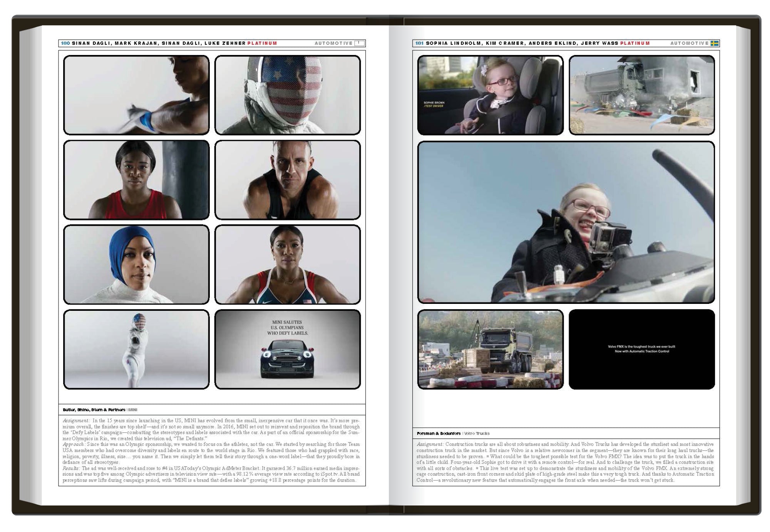Select the female boxer red top thumbnail
The height and width of the screenshot is (532, 770).
[136, 180]
